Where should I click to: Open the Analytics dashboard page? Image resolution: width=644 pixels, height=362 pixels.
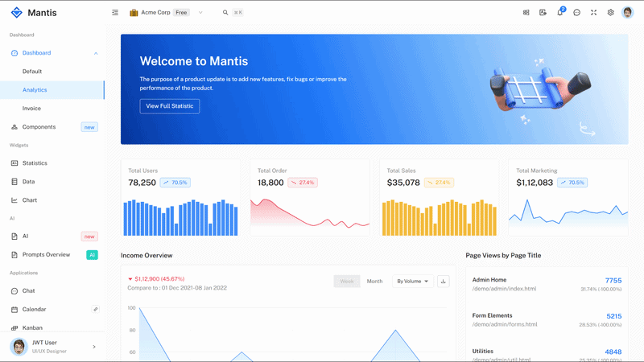tap(52, 90)
